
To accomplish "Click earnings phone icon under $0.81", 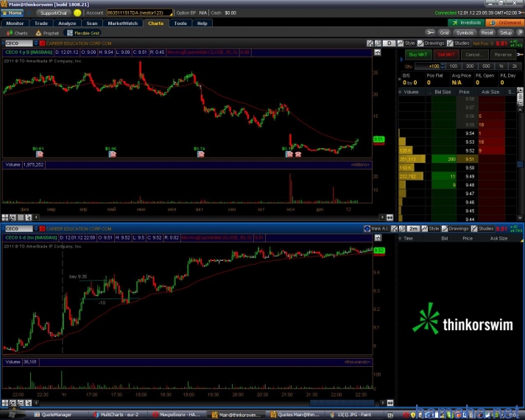I will click(40, 154).
